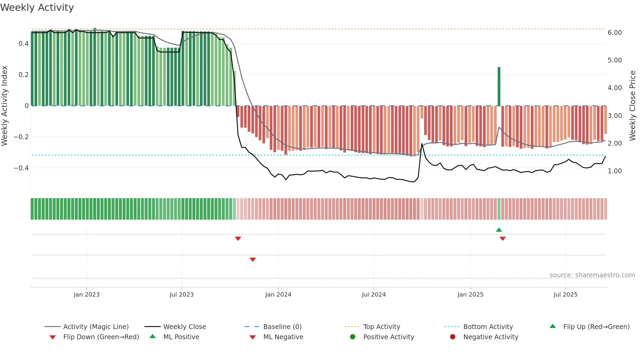
Task: Toggle the ML Negative legend entry
Action: click(276, 337)
